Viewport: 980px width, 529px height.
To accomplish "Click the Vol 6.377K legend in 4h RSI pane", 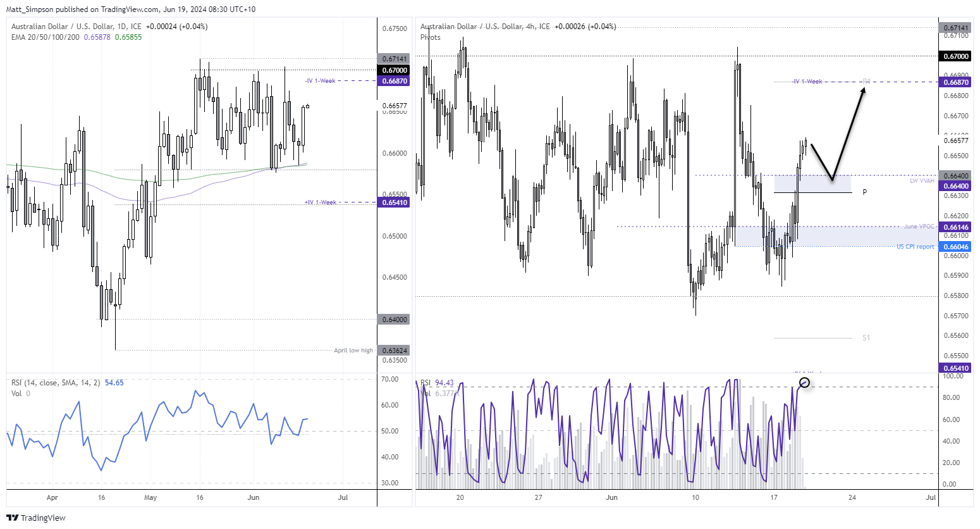I will [x=439, y=394].
